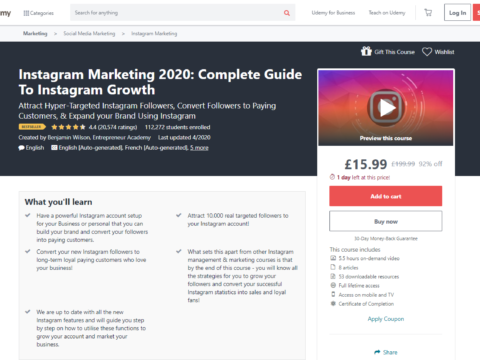The height and width of the screenshot is (360, 480).
Task: Click the Buy now button
Action: (386, 221)
